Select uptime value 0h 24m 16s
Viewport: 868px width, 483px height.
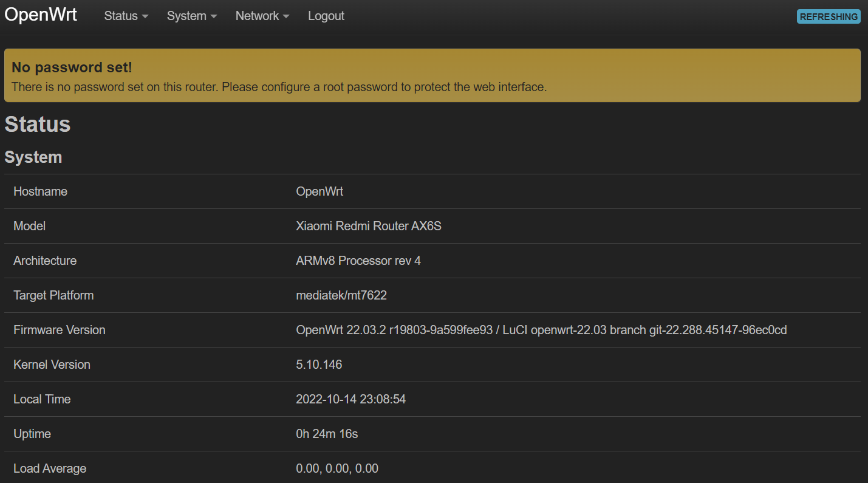coord(327,434)
